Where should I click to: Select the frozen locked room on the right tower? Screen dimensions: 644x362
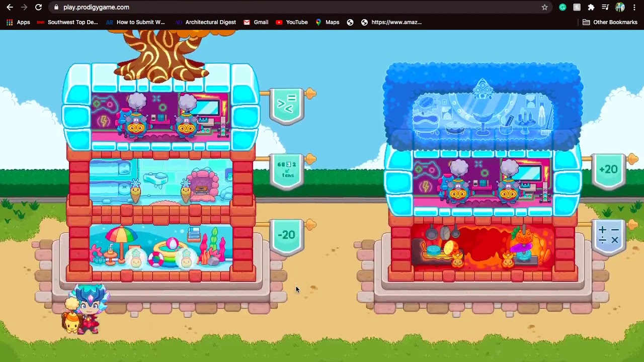click(483, 107)
